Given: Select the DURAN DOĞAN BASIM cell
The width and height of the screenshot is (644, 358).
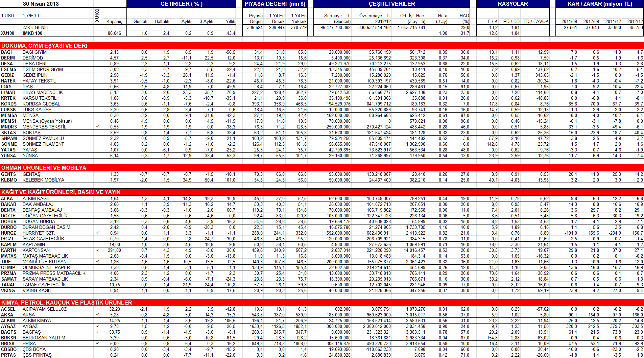Looking at the screenshot, I should tap(46, 227).
